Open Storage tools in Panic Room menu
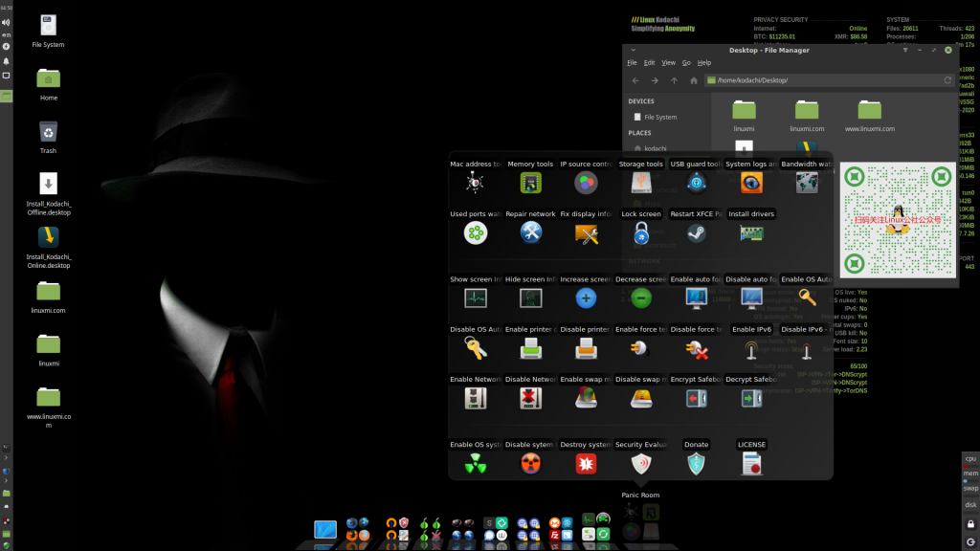Image resolution: width=980 pixels, height=551 pixels. point(640,183)
